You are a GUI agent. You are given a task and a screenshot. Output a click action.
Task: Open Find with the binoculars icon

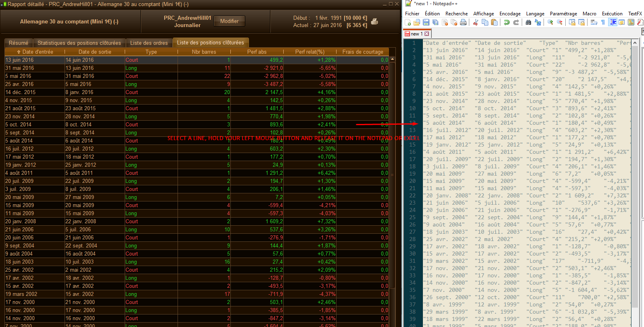529,23
